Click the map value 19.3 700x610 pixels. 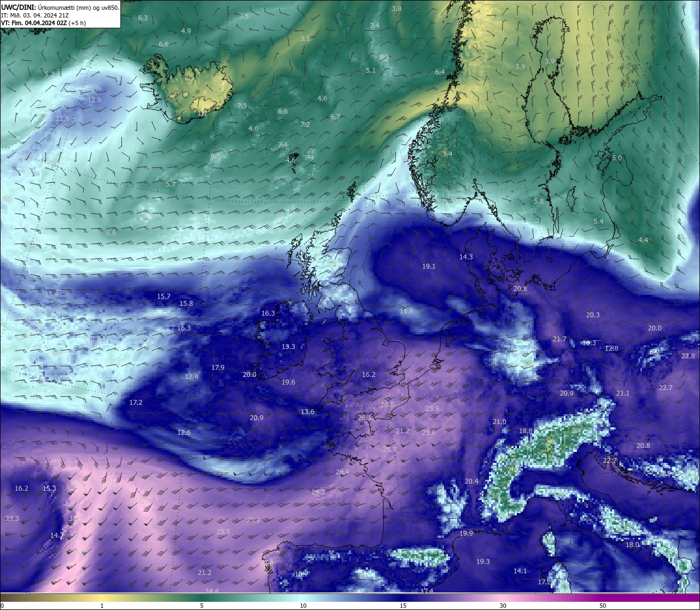(x=483, y=562)
